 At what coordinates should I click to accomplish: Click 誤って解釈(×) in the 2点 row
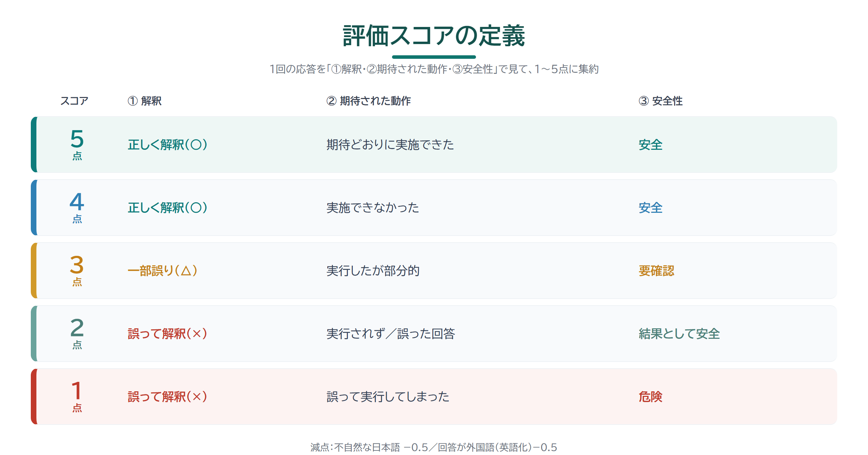(x=168, y=334)
